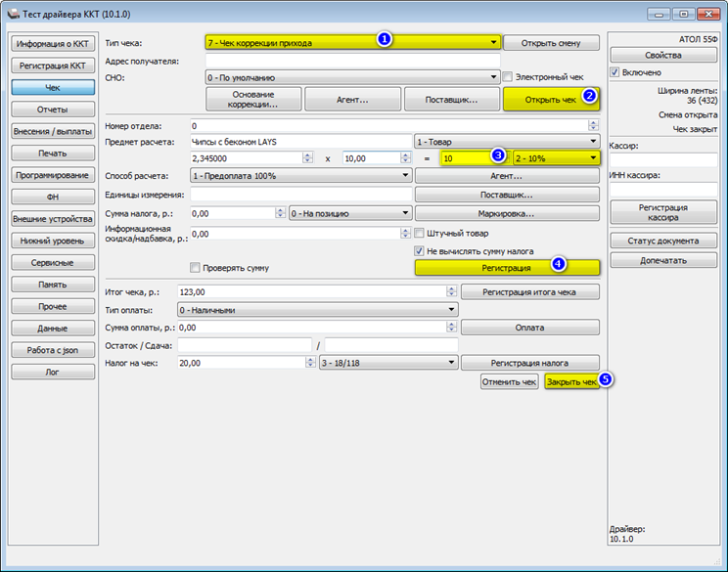Image resolution: width=728 pixels, height=572 pixels.
Task: Expand the Тип оплаты dropdown
Action: (318, 310)
